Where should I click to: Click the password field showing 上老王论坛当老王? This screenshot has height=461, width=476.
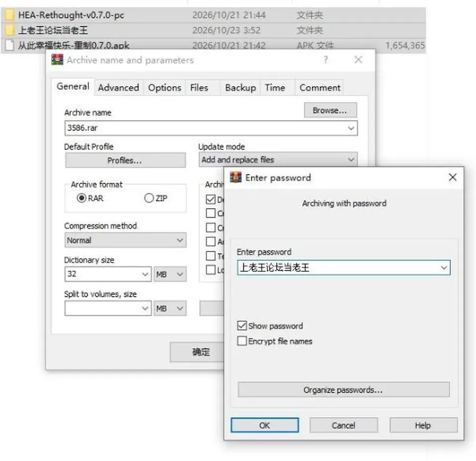(x=344, y=268)
